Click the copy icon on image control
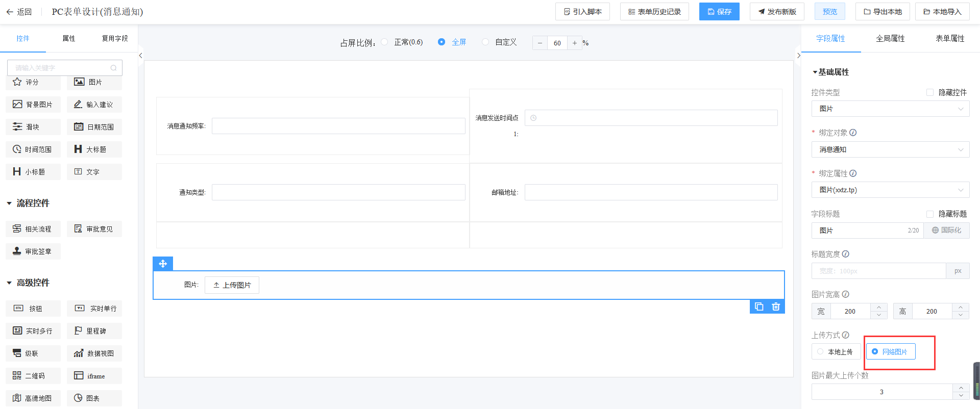This screenshot has width=980, height=409. tap(759, 306)
